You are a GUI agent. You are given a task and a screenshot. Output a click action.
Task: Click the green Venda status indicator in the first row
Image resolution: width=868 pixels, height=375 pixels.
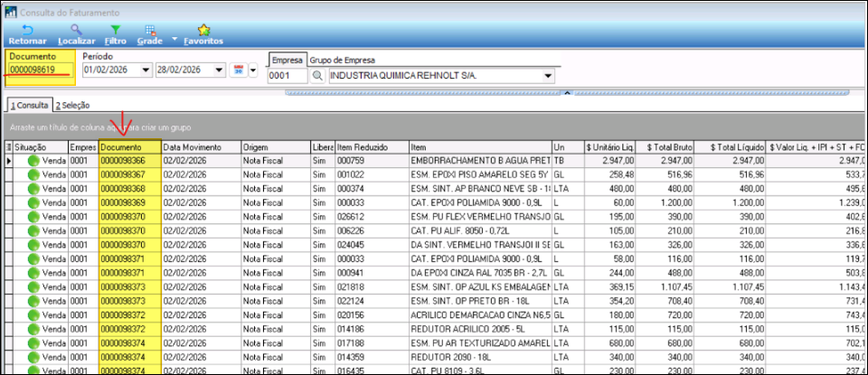tap(34, 161)
